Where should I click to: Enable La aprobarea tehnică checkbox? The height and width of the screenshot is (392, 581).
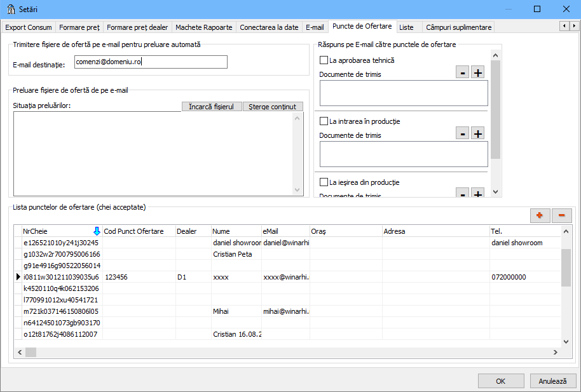click(x=324, y=60)
